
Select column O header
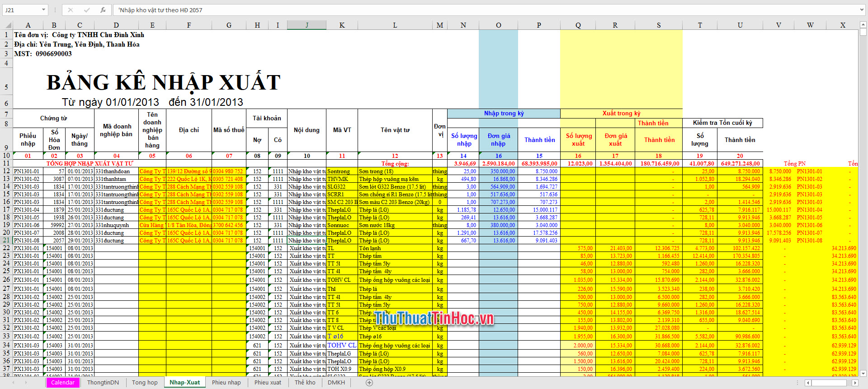(498, 25)
